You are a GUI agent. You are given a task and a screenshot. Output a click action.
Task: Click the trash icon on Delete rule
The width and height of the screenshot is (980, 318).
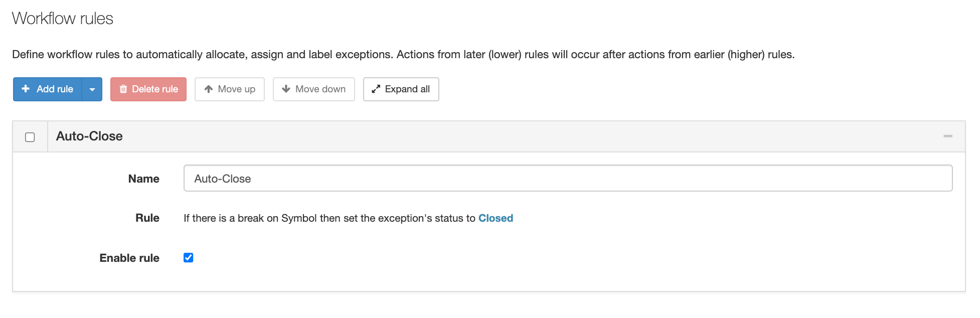click(x=123, y=89)
